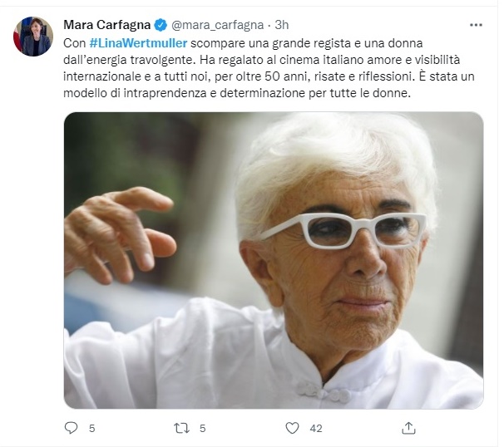The width and height of the screenshot is (504, 447).
Task: Like the tweet with the heart icon
Action: (292, 428)
